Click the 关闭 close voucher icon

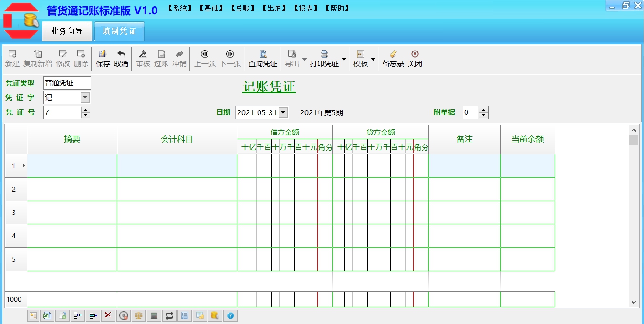click(x=415, y=58)
